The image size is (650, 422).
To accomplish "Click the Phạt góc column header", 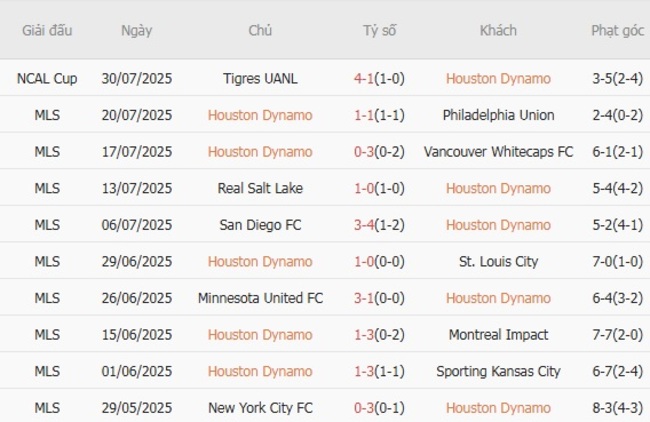I will click(617, 30).
